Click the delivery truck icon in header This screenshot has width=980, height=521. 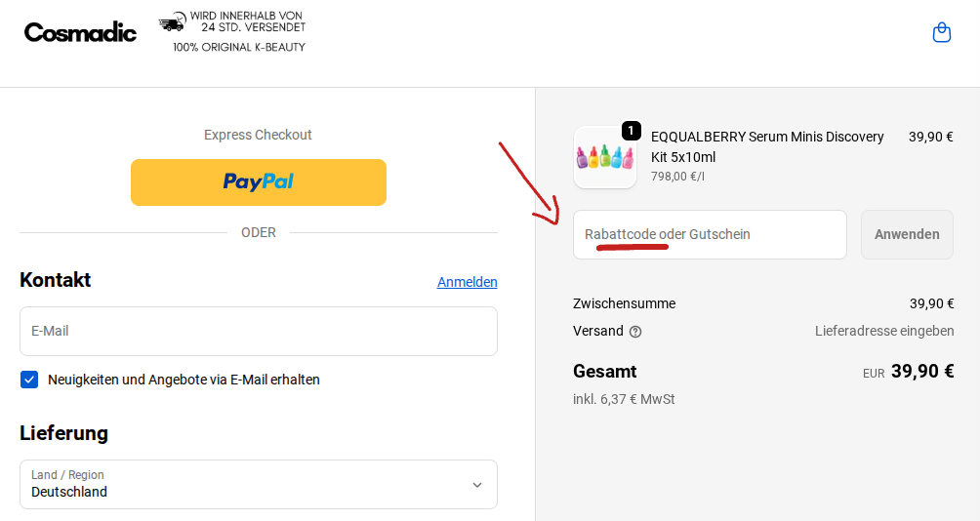click(172, 23)
